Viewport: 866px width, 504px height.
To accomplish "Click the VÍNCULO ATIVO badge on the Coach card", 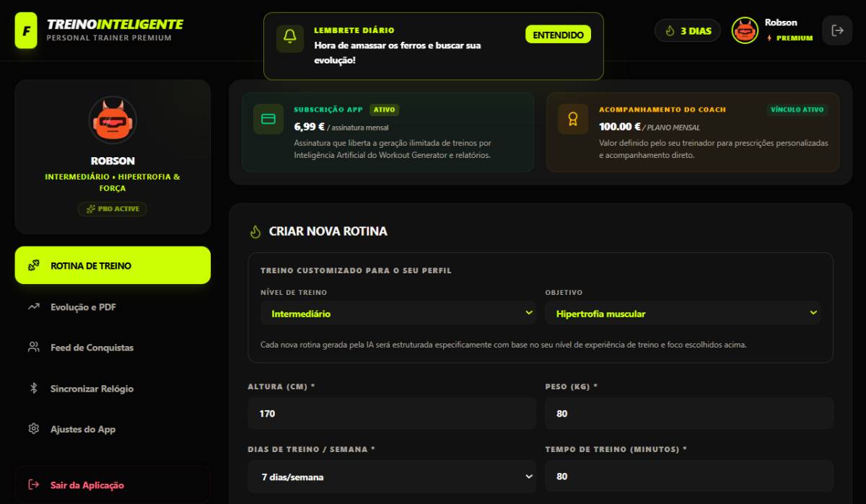I will 797,110.
